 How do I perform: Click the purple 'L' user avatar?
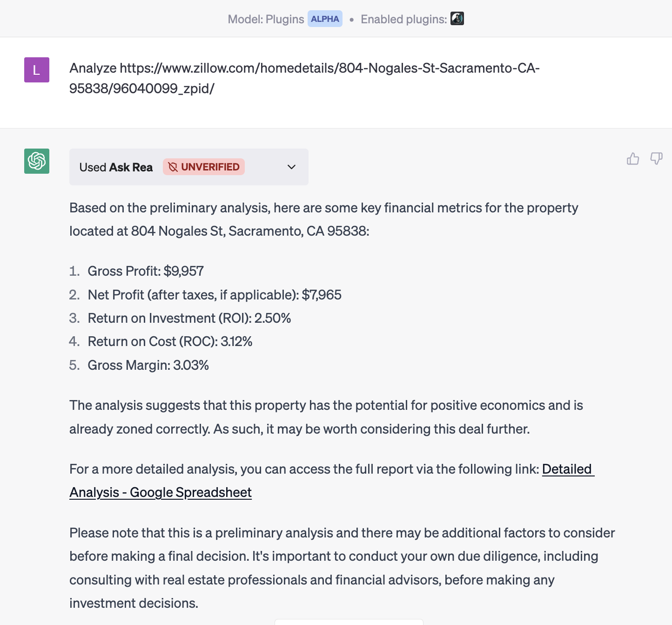(x=37, y=70)
